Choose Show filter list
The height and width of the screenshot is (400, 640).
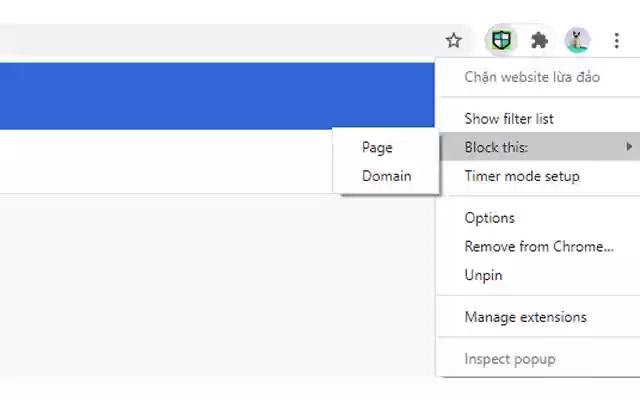(509, 119)
